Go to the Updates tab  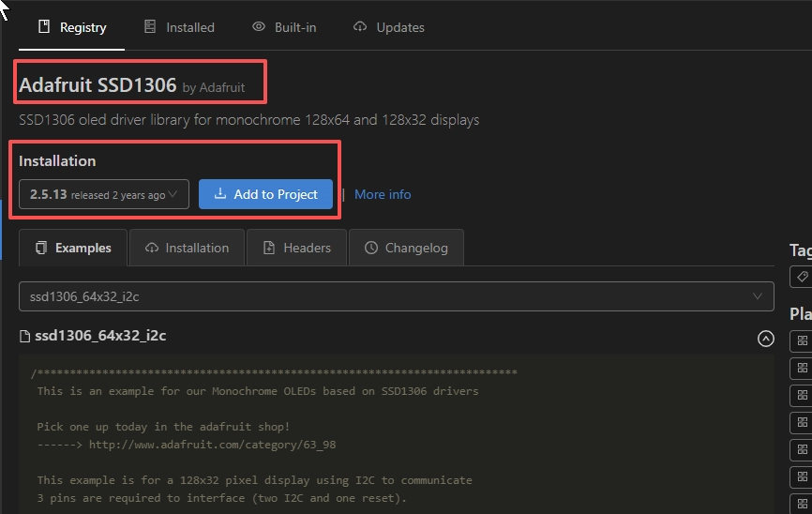[388, 27]
